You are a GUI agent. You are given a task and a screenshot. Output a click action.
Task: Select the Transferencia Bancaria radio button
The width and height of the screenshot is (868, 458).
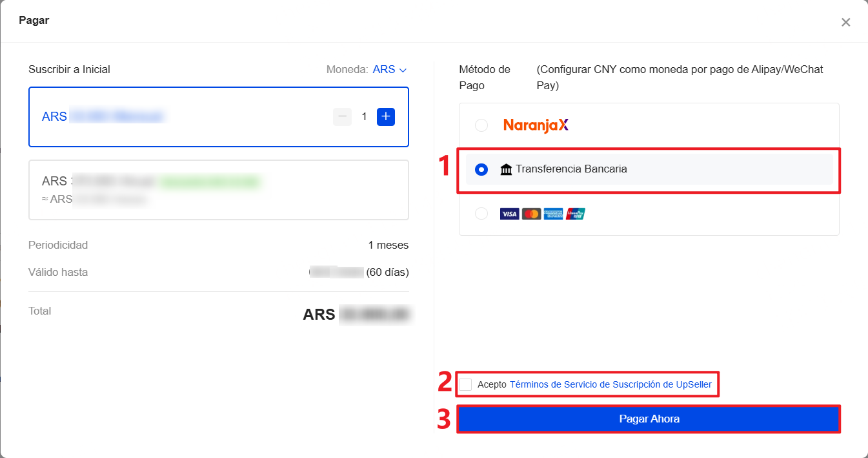481,169
